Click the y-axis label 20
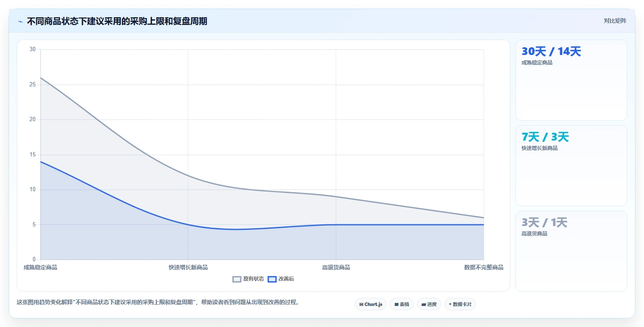The width and height of the screenshot is (644, 327). [33, 119]
